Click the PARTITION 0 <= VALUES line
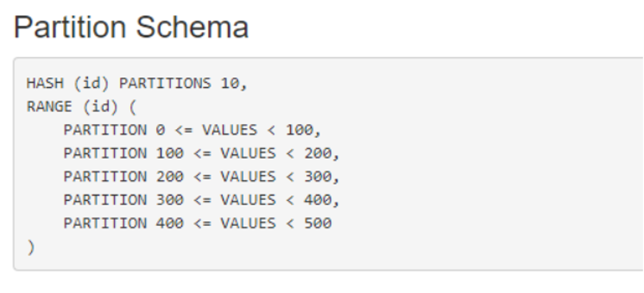Screen dimensions: 644x293 tap(192, 130)
